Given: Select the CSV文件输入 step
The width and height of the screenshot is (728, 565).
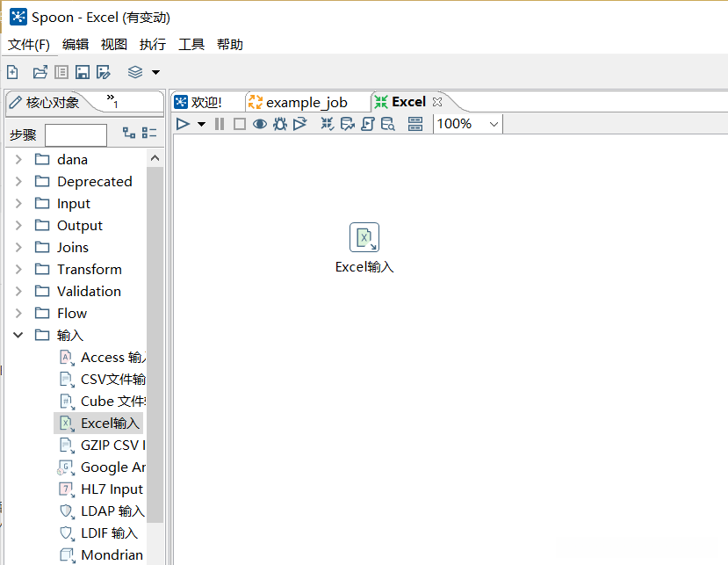Looking at the screenshot, I should coord(103,379).
